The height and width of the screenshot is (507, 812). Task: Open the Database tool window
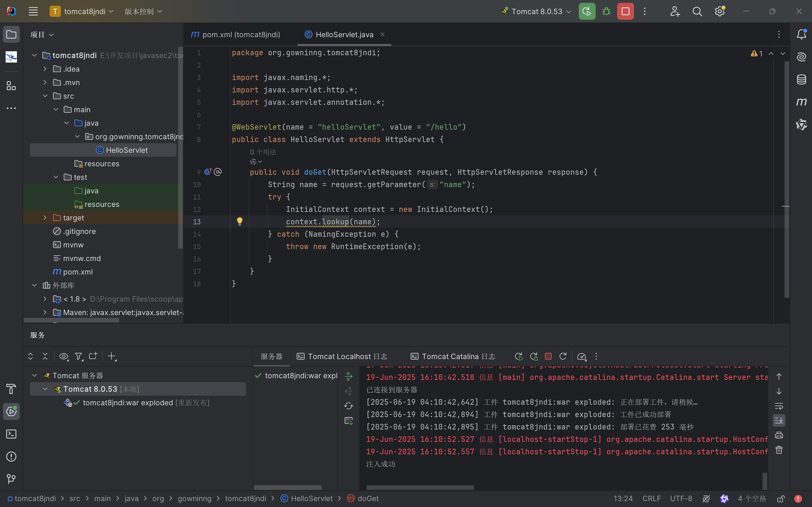(801, 79)
